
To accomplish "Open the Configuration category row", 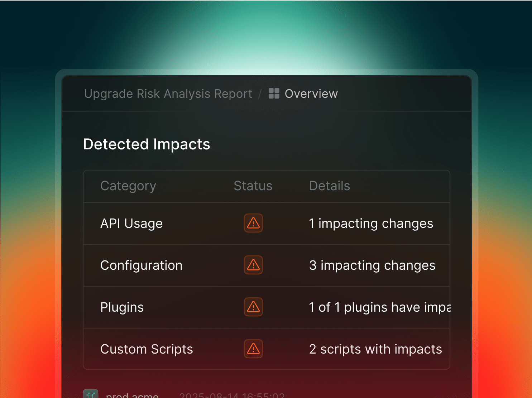I will click(x=142, y=265).
